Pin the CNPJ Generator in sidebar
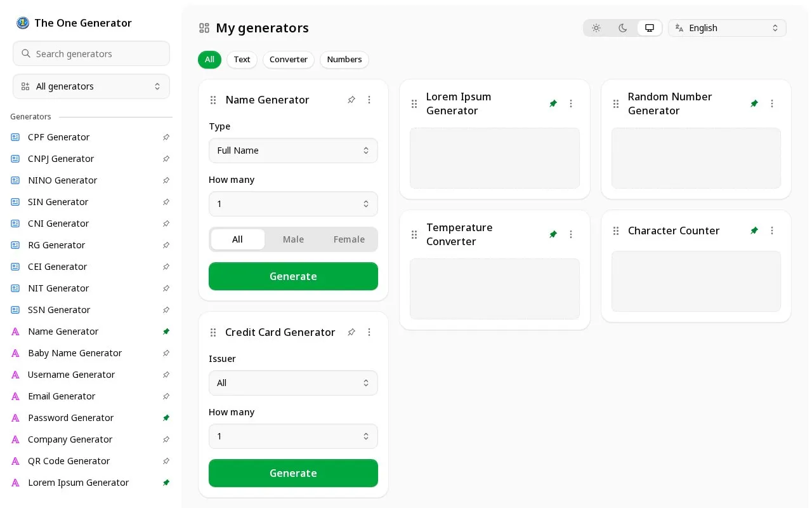The height and width of the screenshot is (508, 812). 166,159
